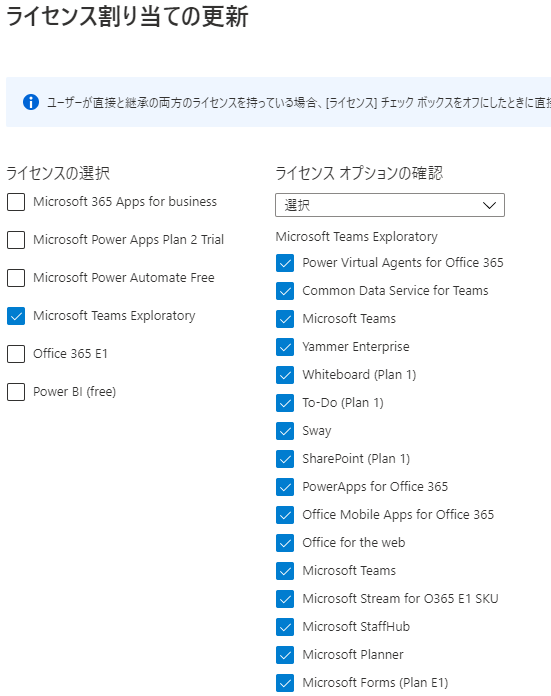Uncheck Office Mobile Apps for Office 365
The width and height of the screenshot is (551, 696).
[x=285, y=514]
